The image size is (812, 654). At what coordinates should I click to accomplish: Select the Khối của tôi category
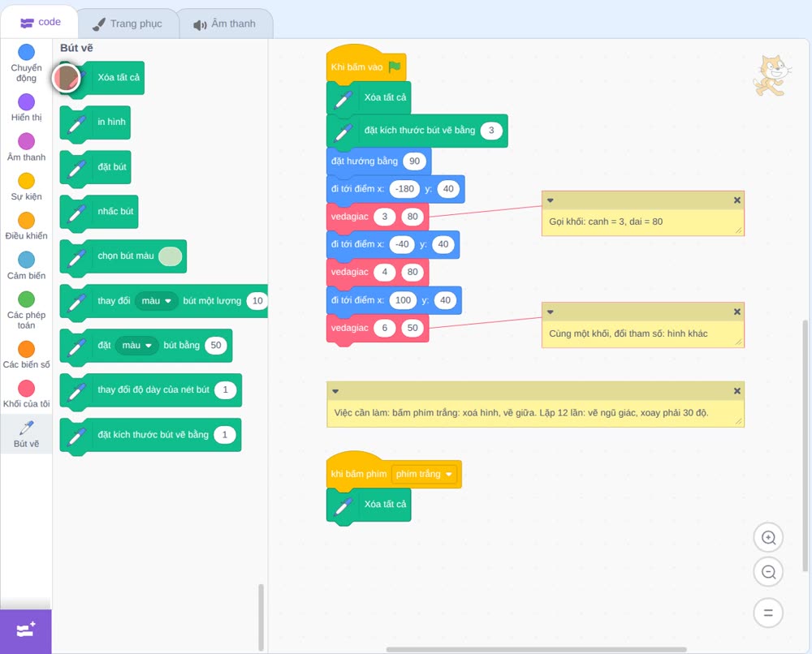pos(27,394)
